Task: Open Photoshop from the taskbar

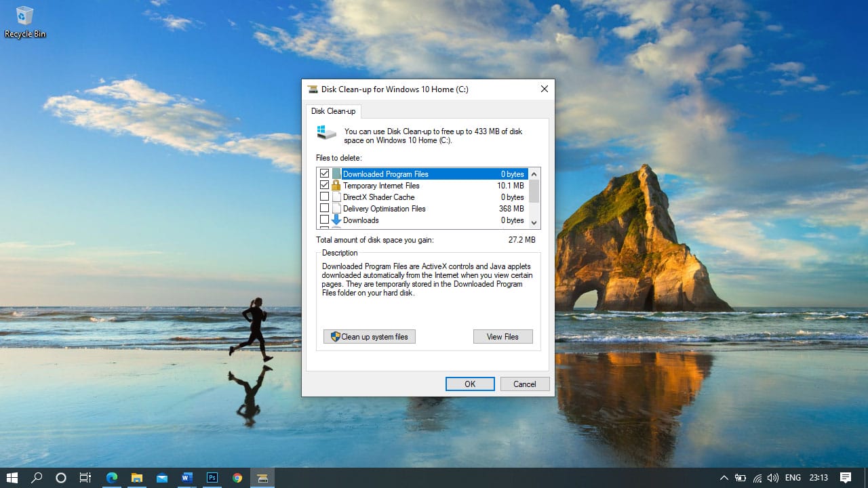Action: tap(212, 478)
